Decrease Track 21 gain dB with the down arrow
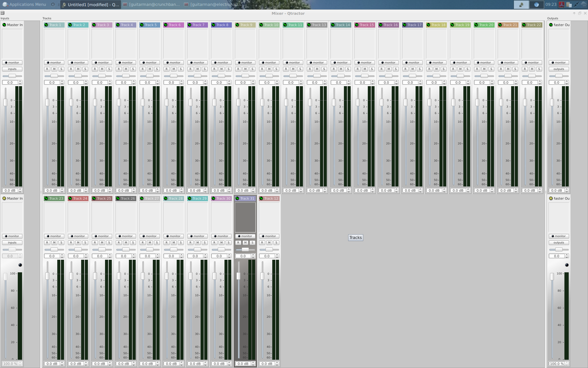Screen dimensions: 588x368 click(x=516, y=191)
